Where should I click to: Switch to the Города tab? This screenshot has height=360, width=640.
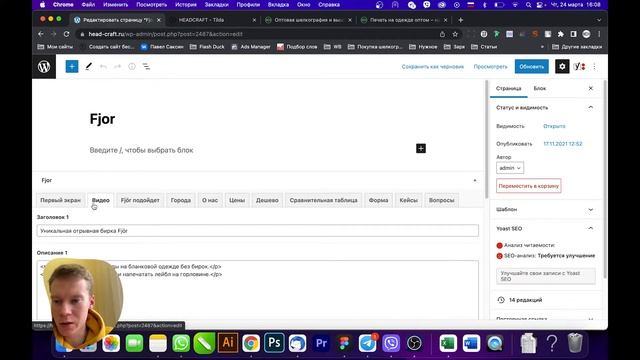[181, 200]
